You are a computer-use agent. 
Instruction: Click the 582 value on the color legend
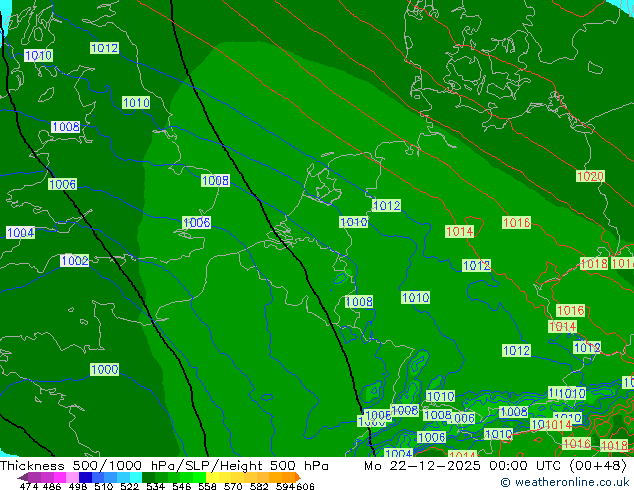(x=257, y=487)
